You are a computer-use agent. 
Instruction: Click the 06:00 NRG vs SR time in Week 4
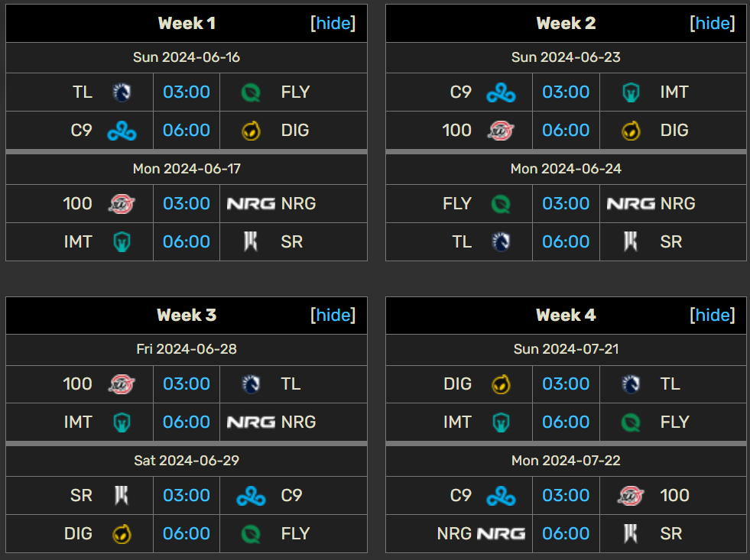click(x=566, y=534)
